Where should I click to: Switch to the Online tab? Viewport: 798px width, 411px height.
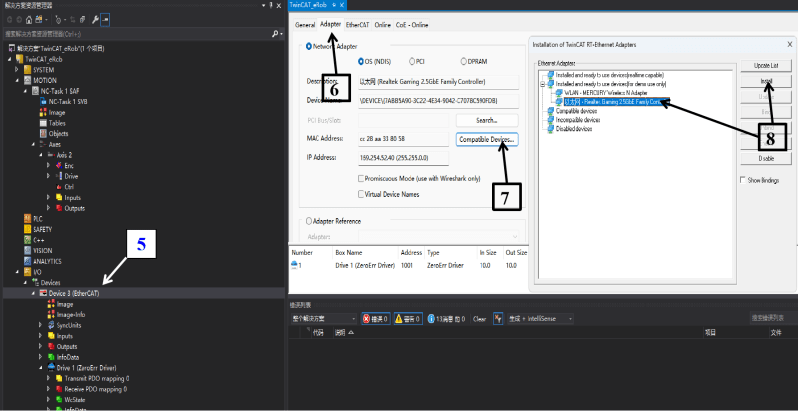tap(382, 24)
